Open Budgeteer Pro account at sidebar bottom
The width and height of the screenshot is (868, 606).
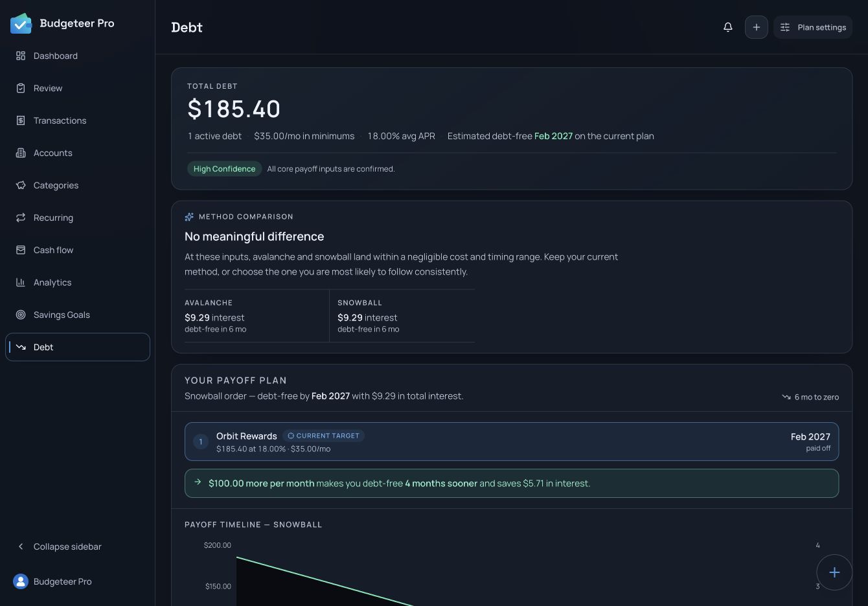point(78,581)
